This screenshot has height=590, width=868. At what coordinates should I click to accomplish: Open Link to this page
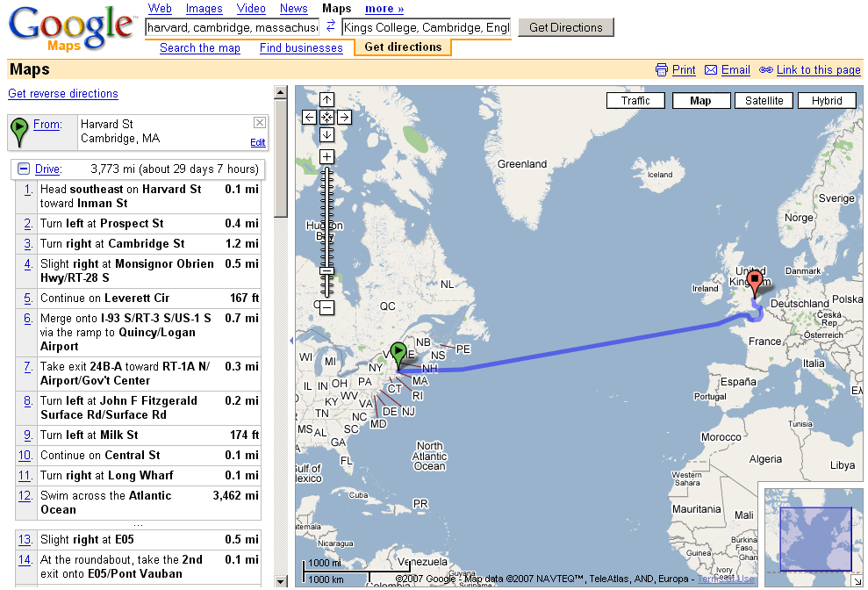point(818,70)
